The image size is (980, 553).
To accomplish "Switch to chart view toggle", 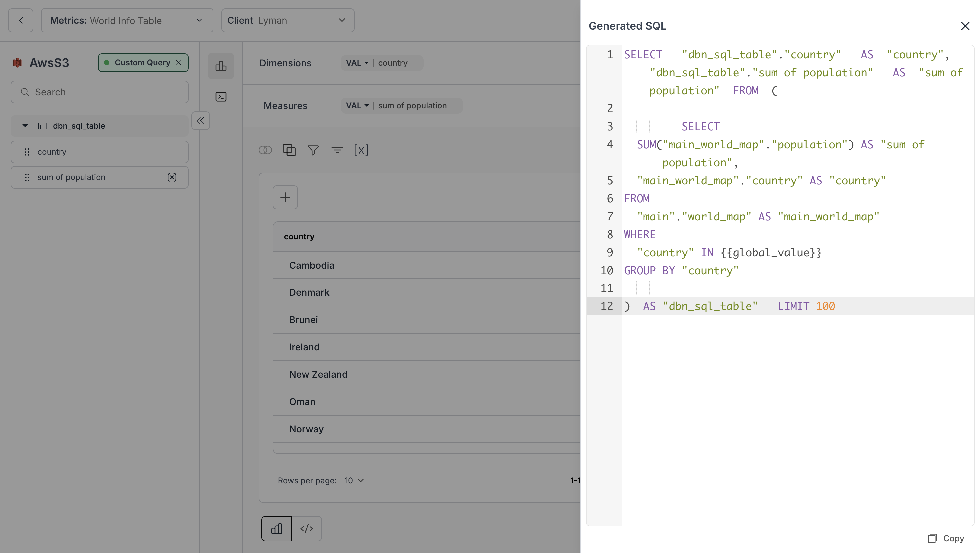I will (x=277, y=529).
